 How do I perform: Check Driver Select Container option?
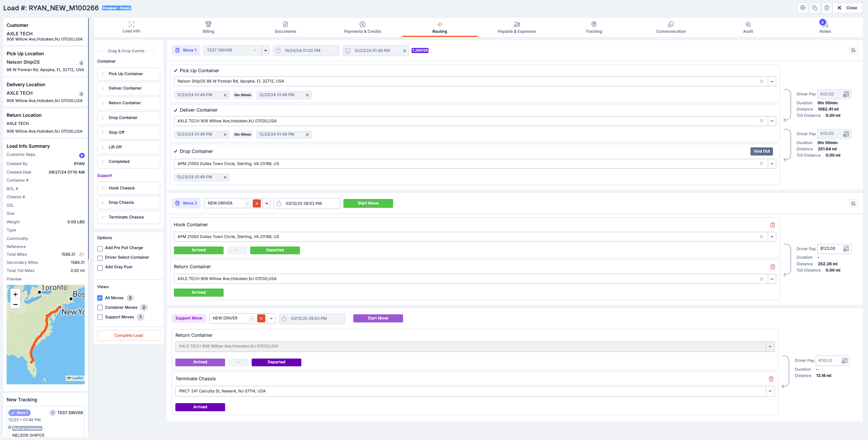tap(100, 258)
